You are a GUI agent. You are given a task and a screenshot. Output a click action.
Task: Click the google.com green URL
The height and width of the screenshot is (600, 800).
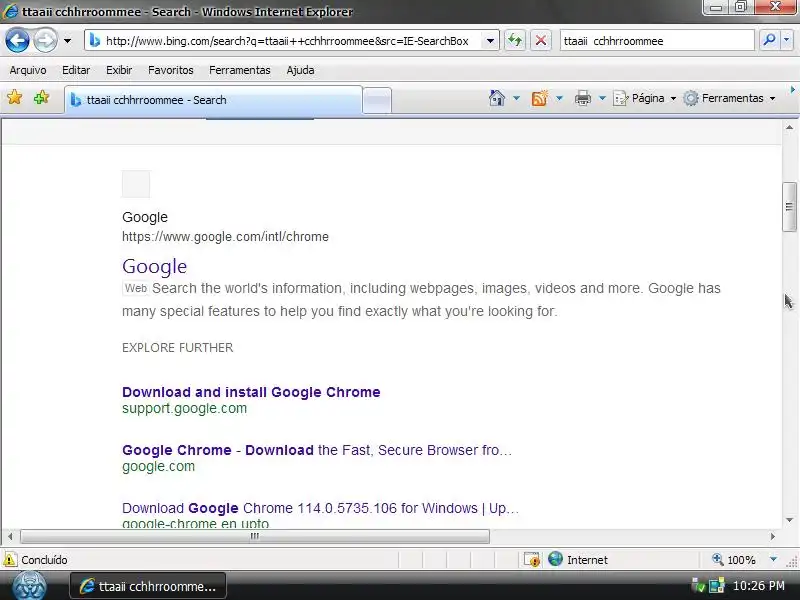tap(158, 466)
